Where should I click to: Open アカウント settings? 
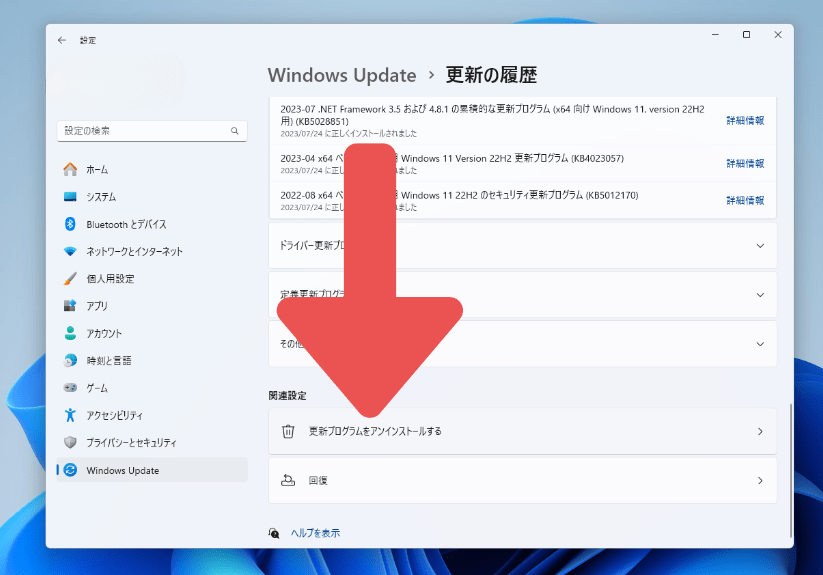pyautogui.click(x=152, y=333)
